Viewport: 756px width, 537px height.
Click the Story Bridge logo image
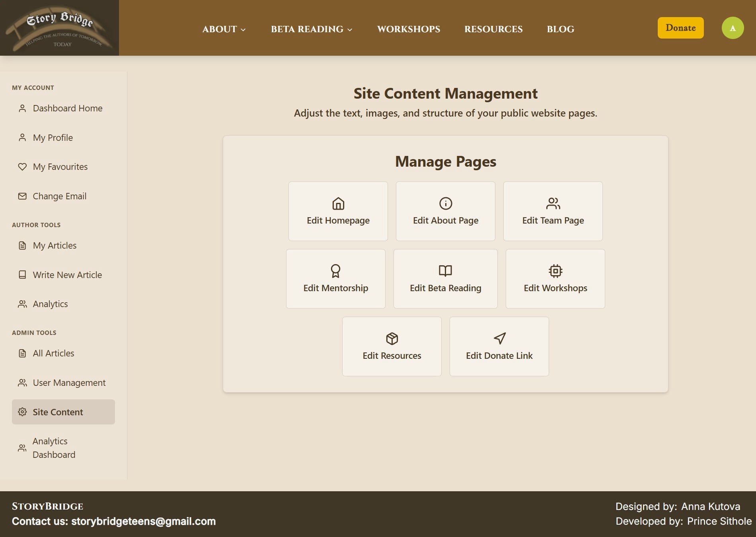tap(60, 27)
